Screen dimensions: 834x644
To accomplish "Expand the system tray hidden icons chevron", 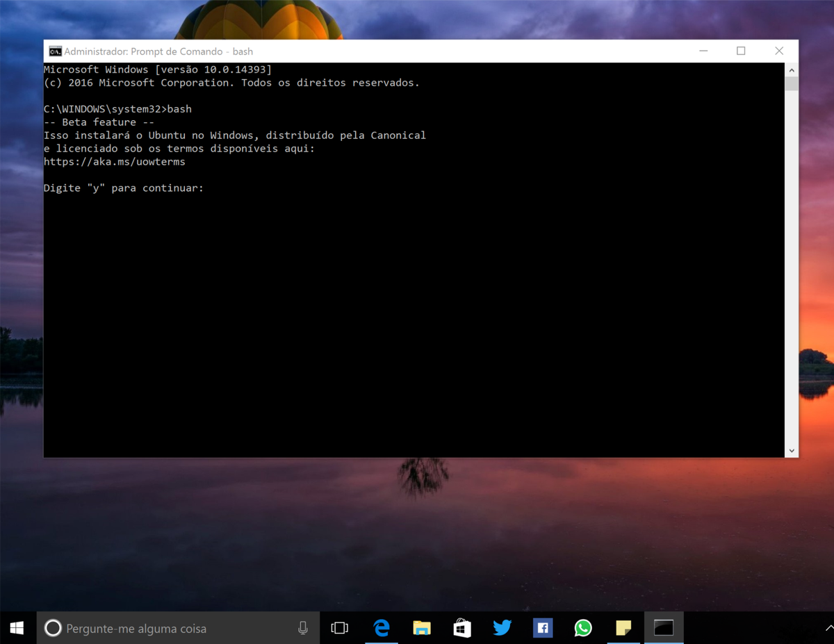I will pyautogui.click(x=829, y=628).
